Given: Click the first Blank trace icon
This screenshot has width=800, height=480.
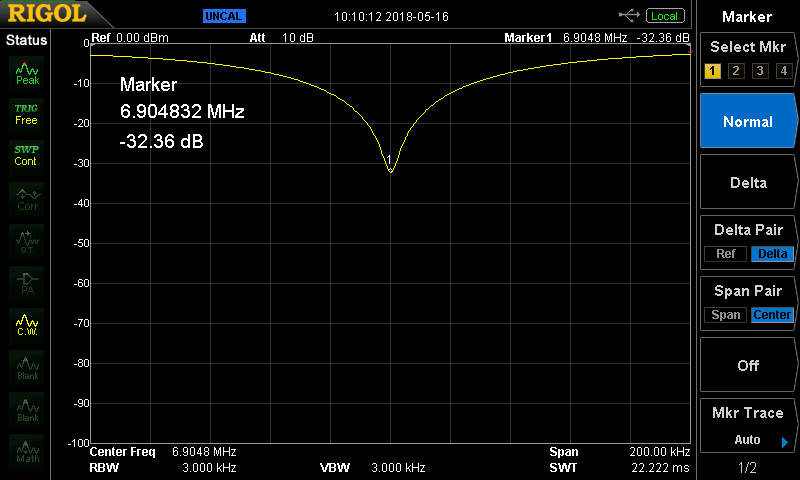Looking at the screenshot, I should (x=28, y=368).
